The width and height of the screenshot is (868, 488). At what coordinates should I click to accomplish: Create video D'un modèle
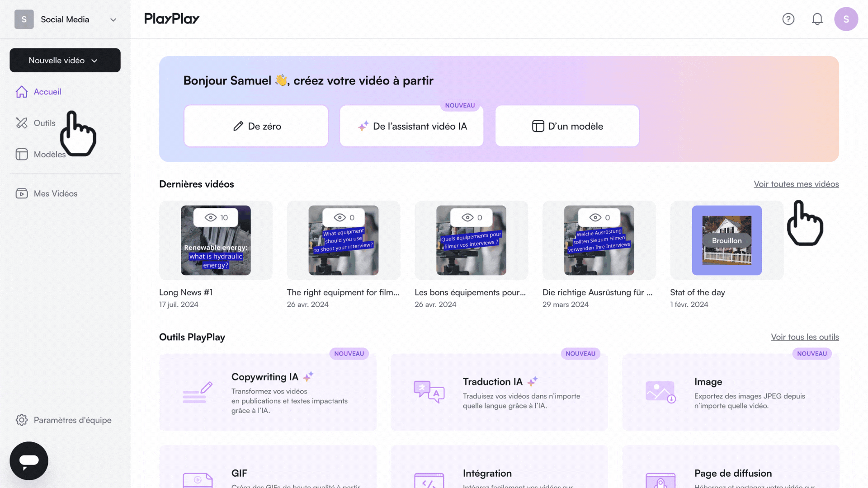567,126
